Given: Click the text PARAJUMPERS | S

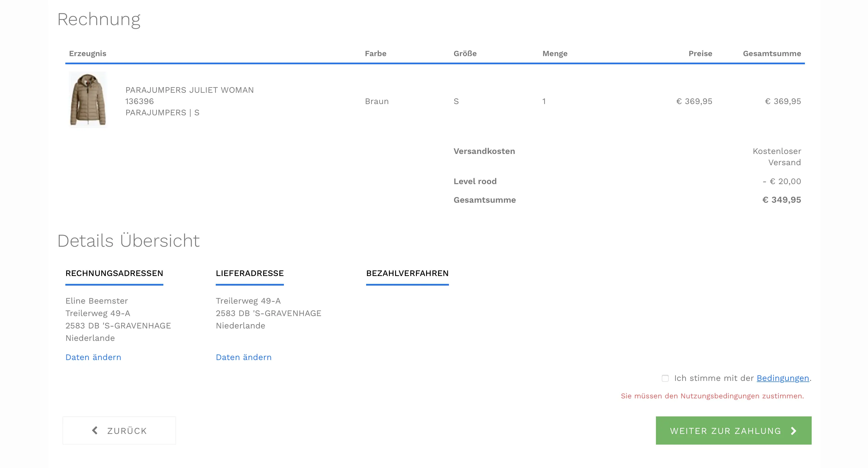Looking at the screenshot, I should click(163, 113).
